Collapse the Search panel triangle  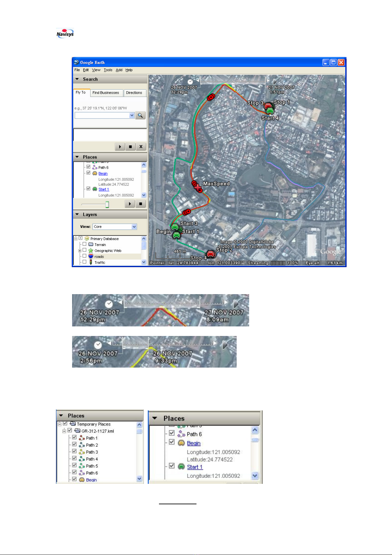coord(77,79)
